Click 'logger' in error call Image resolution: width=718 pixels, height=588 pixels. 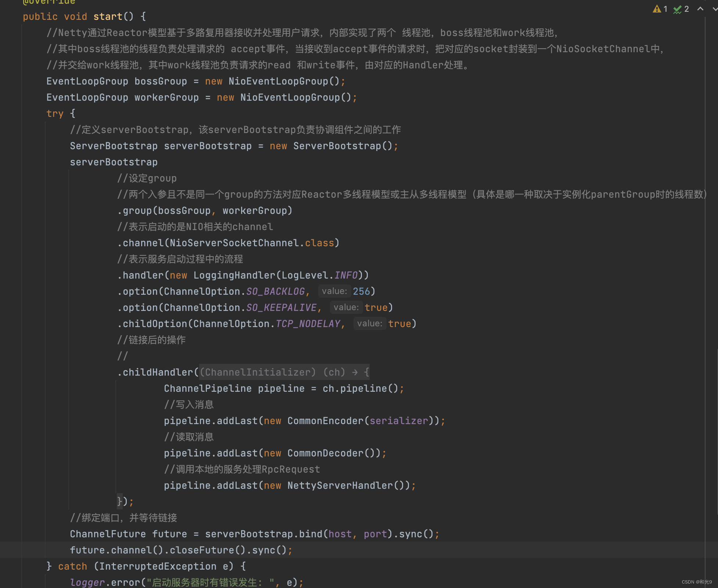coord(87,582)
